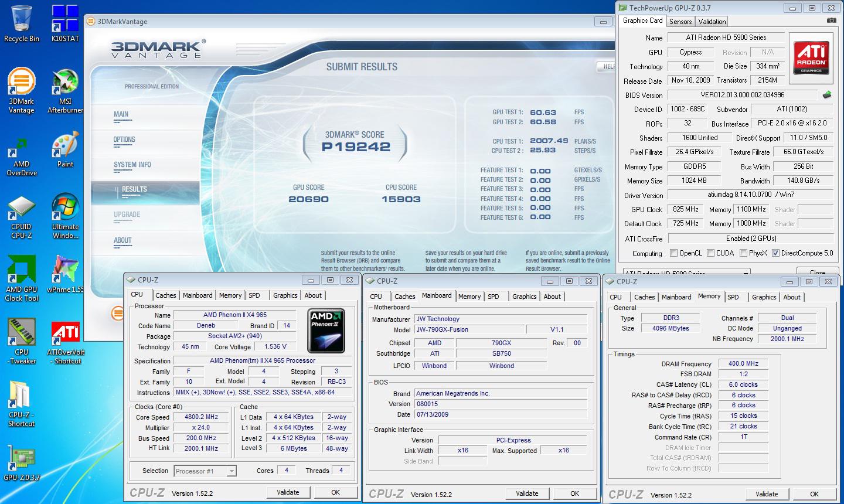Launch the K10STAT desktop shortcut
This screenshot has height=504, width=844.
65,23
